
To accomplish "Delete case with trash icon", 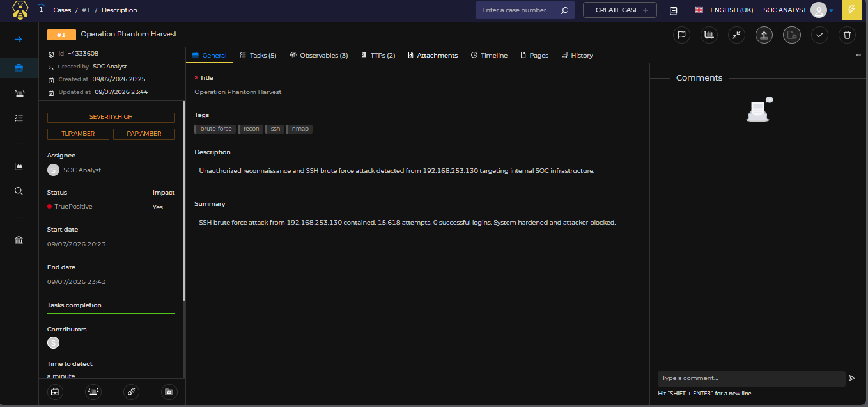I will pos(847,35).
